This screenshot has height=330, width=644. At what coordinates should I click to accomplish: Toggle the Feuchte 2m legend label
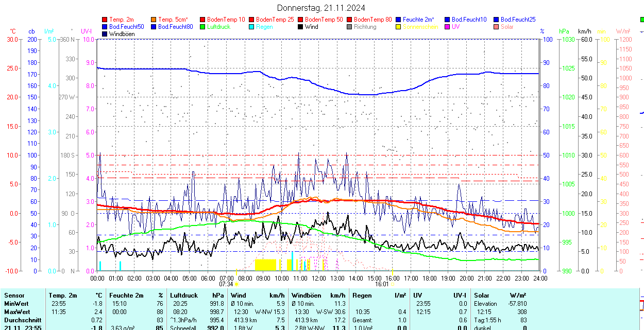[418, 20]
